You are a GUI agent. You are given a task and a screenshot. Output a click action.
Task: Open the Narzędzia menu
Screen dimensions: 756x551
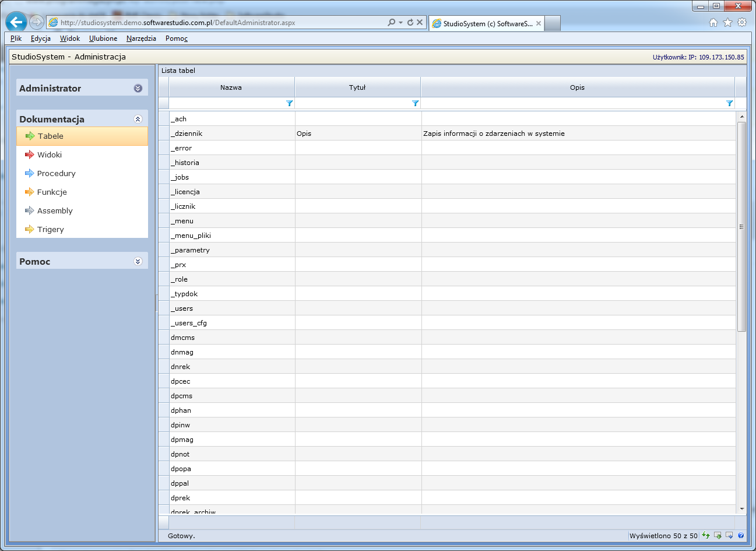[x=141, y=38]
